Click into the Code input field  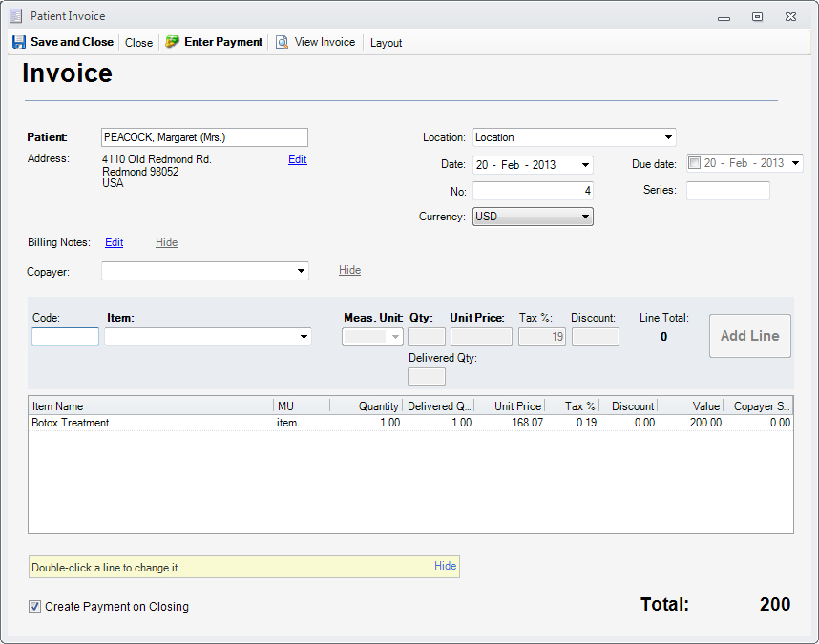point(65,337)
